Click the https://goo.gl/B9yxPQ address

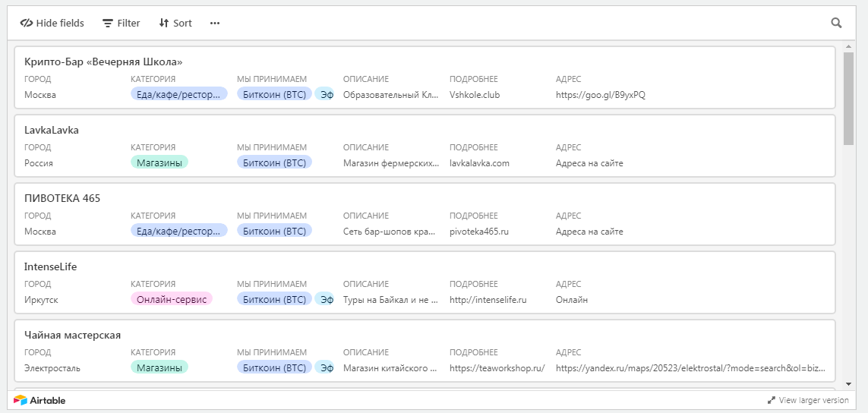[x=601, y=95]
